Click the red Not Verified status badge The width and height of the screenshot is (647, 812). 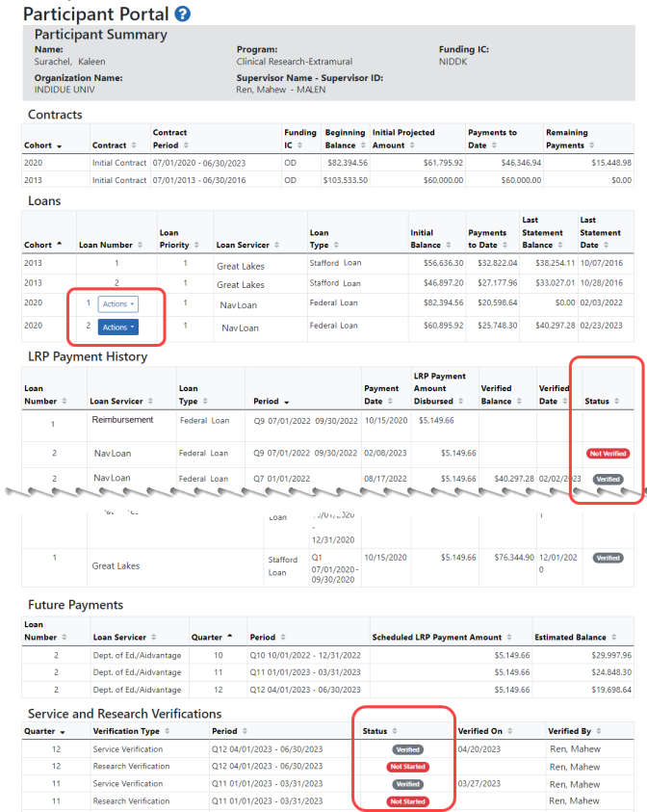pyautogui.click(x=608, y=454)
